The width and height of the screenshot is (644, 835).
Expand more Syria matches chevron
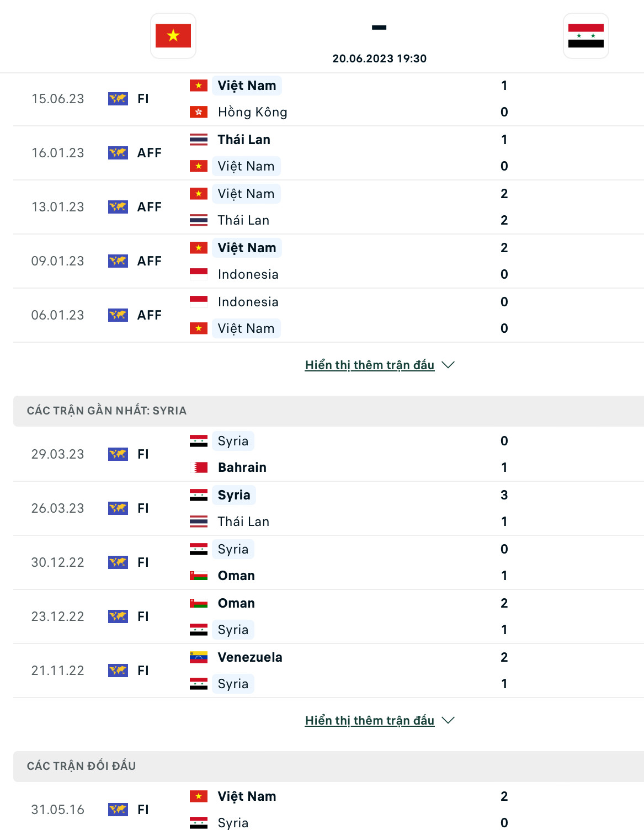tap(448, 720)
